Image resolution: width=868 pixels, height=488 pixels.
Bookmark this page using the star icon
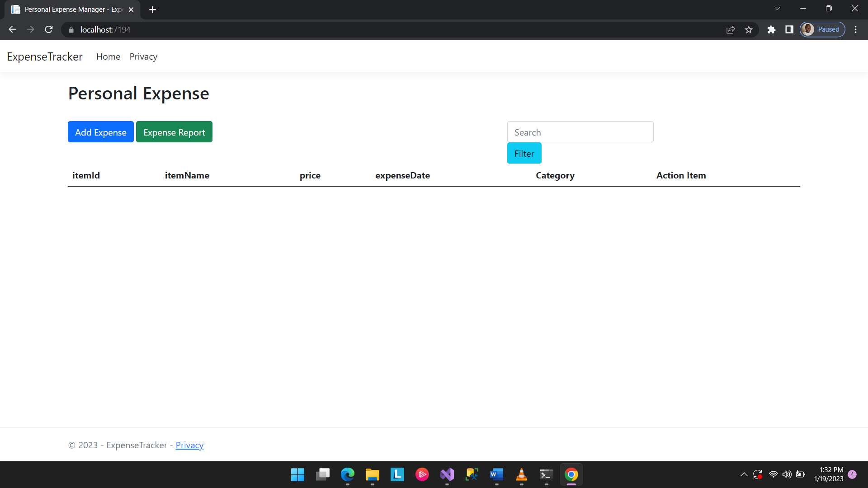click(749, 29)
